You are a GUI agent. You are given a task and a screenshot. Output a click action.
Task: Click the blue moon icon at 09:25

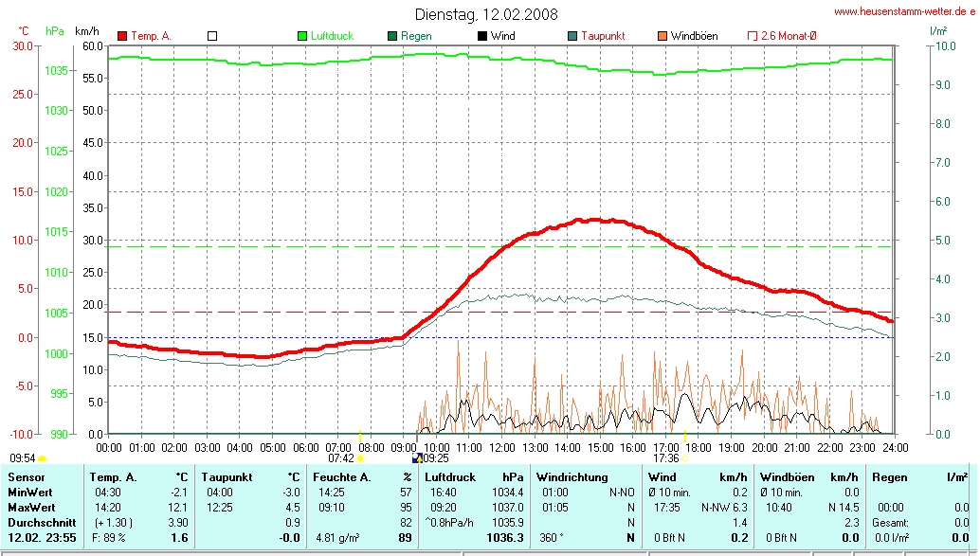pos(416,458)
